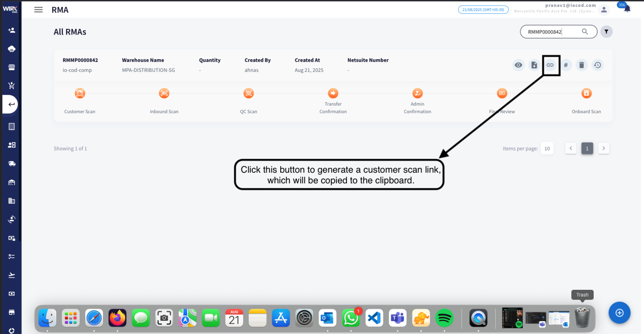
Task: Click the search magnifier icon
Action: click(585, 32)
